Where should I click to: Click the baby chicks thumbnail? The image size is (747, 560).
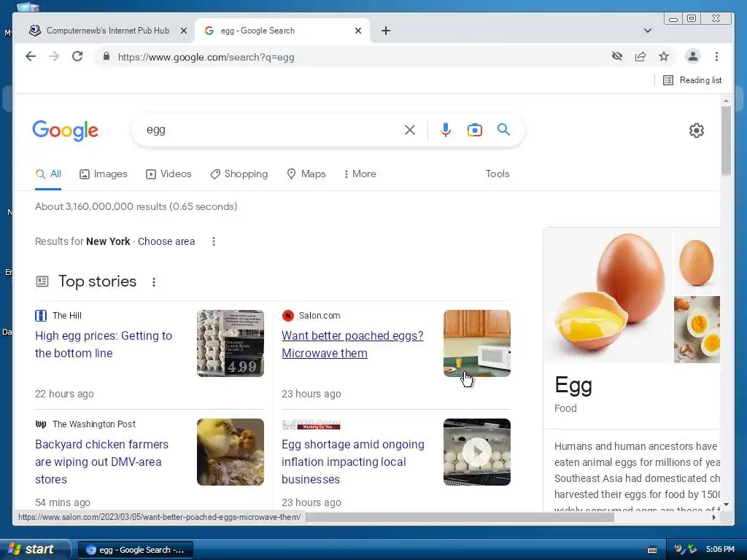pos(230,452)
